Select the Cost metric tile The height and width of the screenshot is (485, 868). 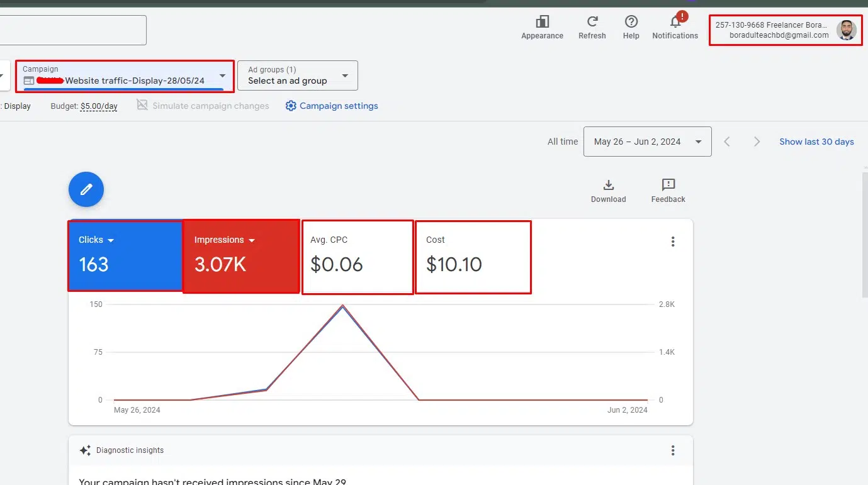click(473, 255)
